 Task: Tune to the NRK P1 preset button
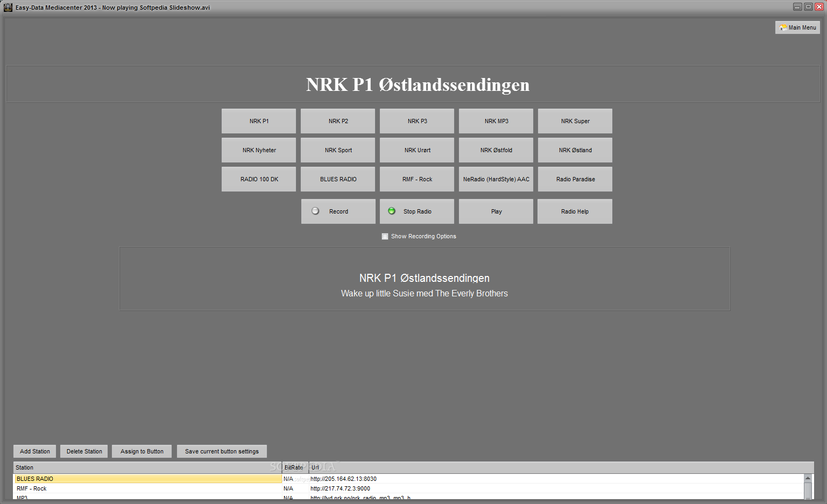pos(259,121)
